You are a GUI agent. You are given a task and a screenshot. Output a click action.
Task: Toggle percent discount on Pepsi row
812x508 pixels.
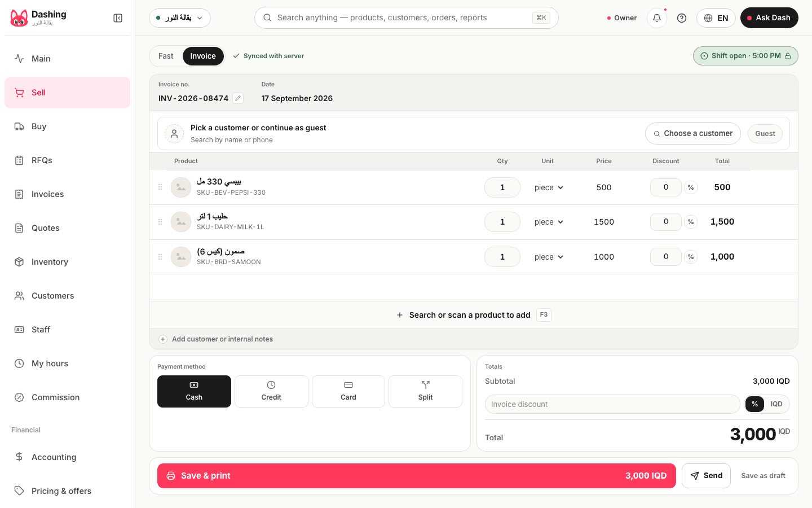[x=691, y=187]
